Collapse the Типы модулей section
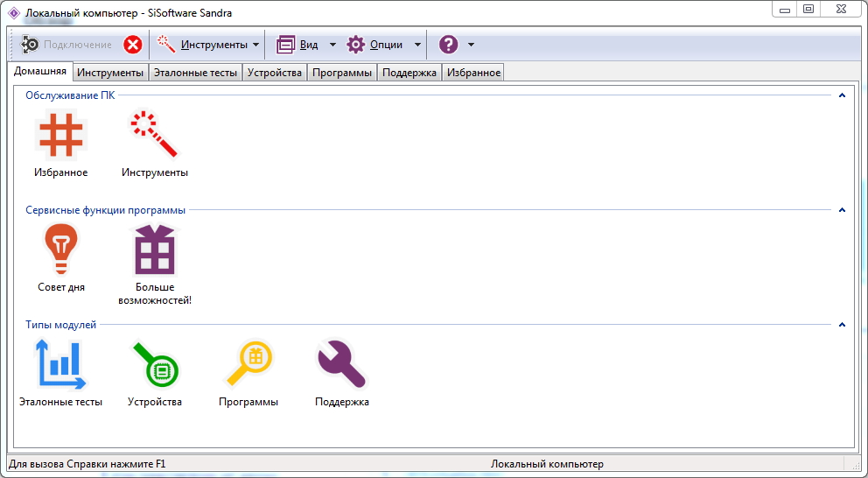 (842, 325)
